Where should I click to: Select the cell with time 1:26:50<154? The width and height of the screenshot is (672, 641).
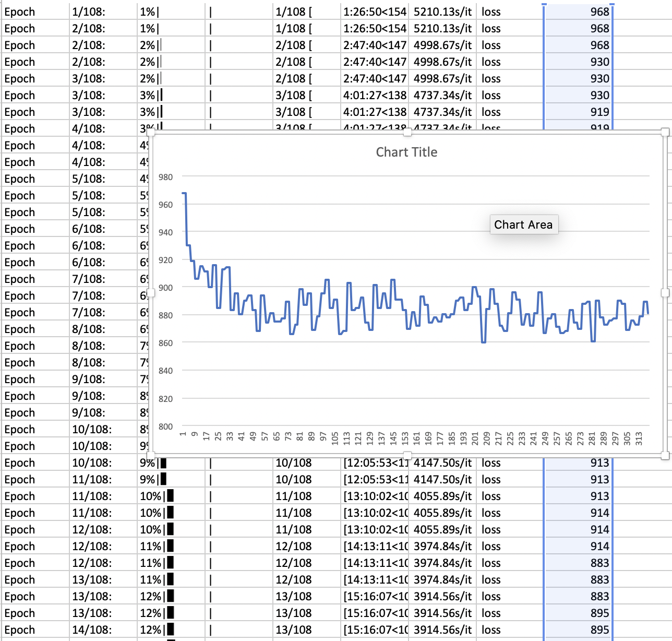[x=375, y=11]
